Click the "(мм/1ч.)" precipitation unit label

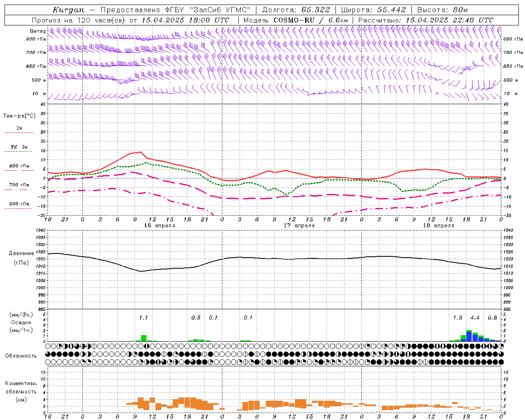click(x=21, y=330)
